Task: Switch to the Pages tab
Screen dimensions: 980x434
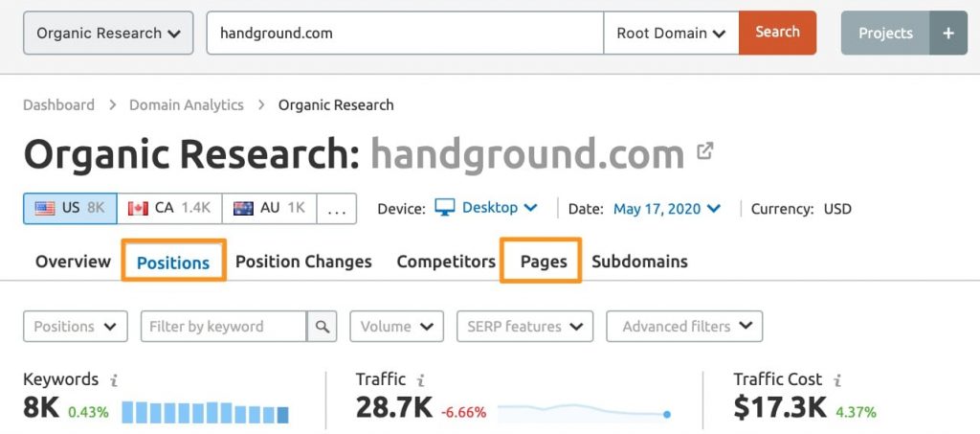Action: point(544,262)
